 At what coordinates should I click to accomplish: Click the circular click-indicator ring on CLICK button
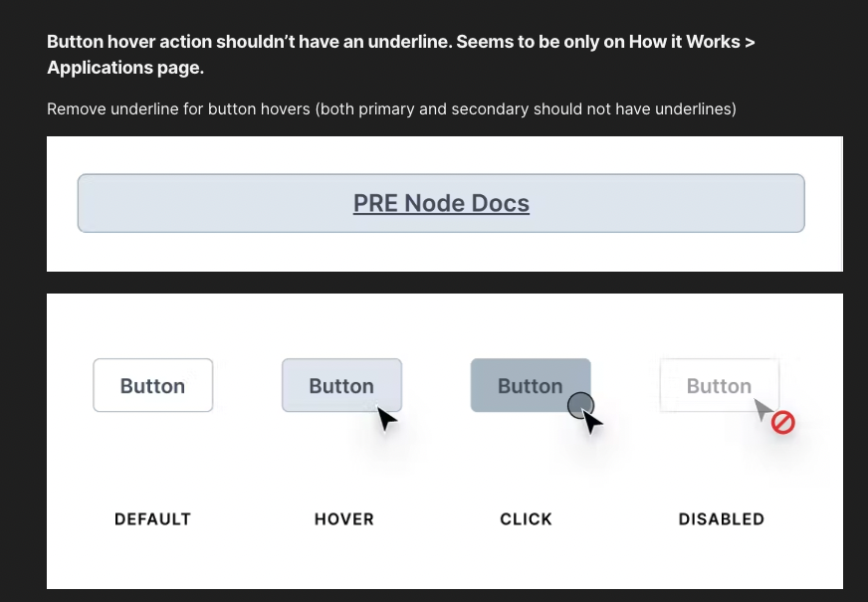tap(581, 407)
